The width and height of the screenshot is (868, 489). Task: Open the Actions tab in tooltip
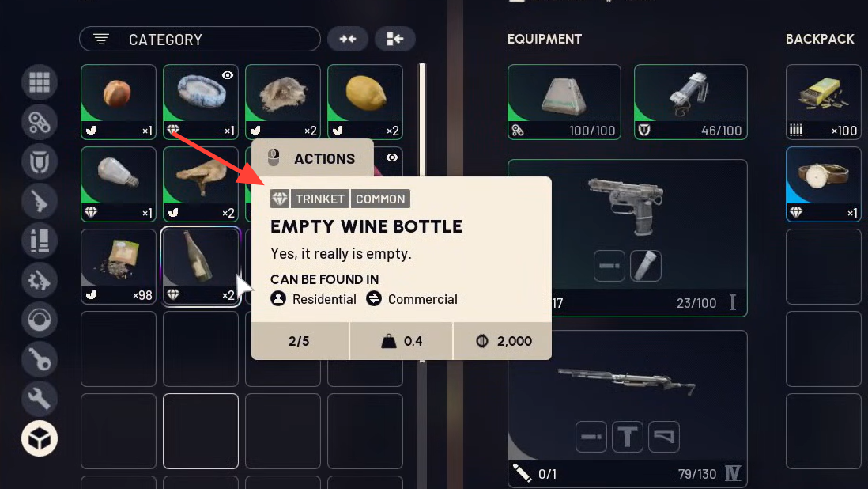click(x=313, y=158)
